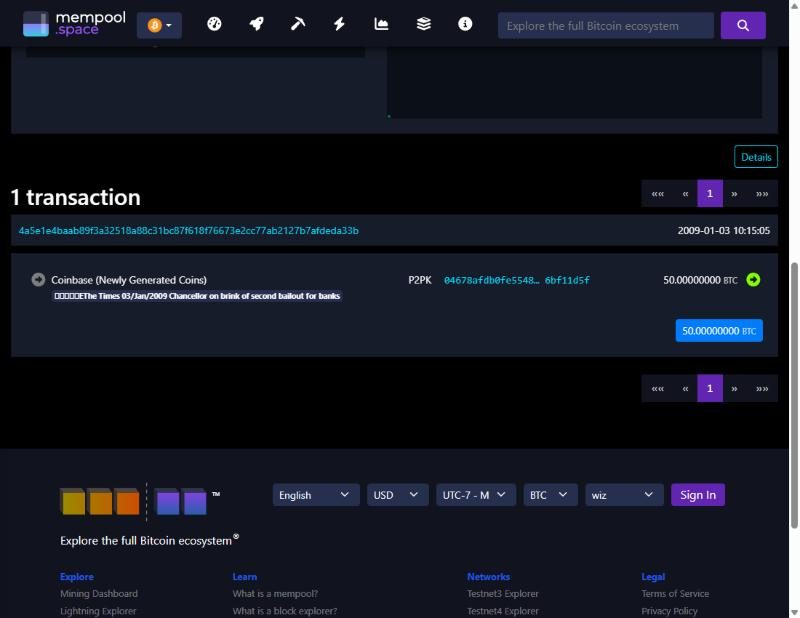
Task: Open the English language dropdown
Action: 316,495
